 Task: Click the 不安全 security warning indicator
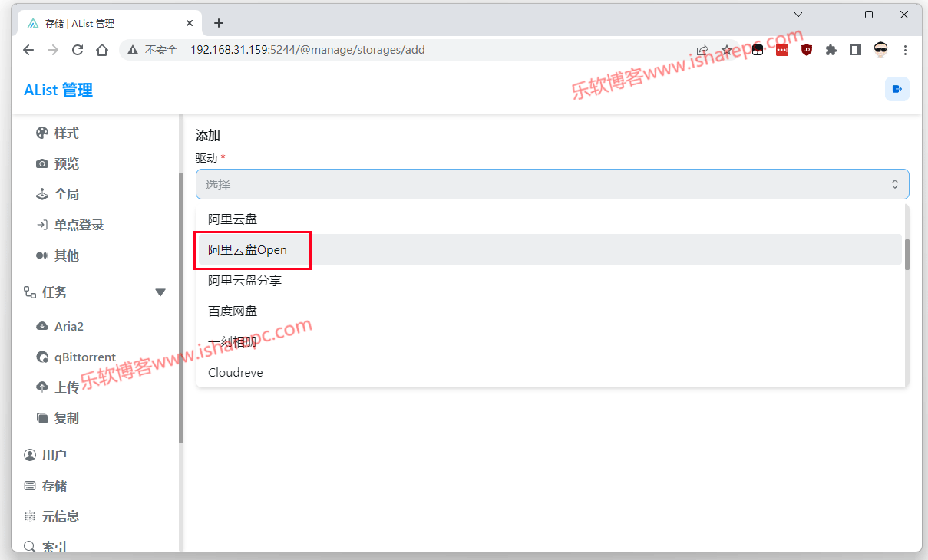click(x=152, y=50)
